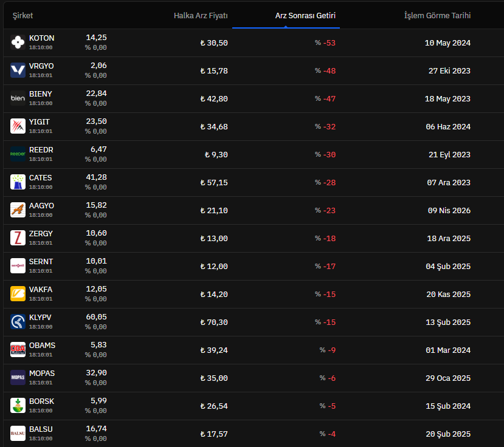This screenshot has width=504, height=447.
Task: Click MOPAS return value % -6
Action: (328, 378)
